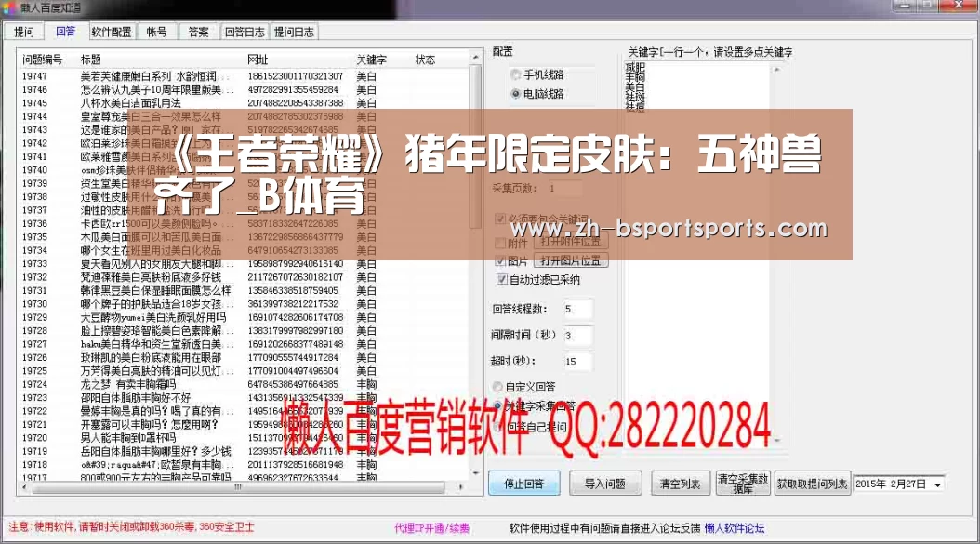
Task: Click the 清空采集数据库 button
Action: coord(743,484)
